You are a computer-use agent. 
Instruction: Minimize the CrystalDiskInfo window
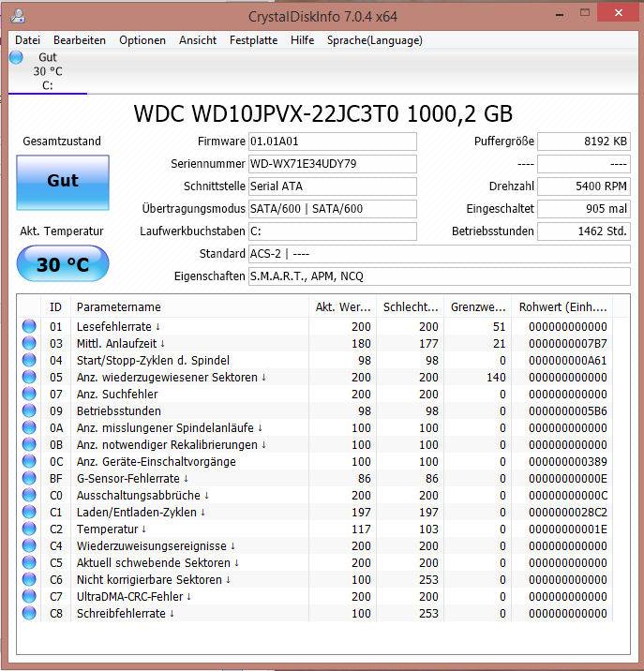pyautogui.click(x=560, y=14)
